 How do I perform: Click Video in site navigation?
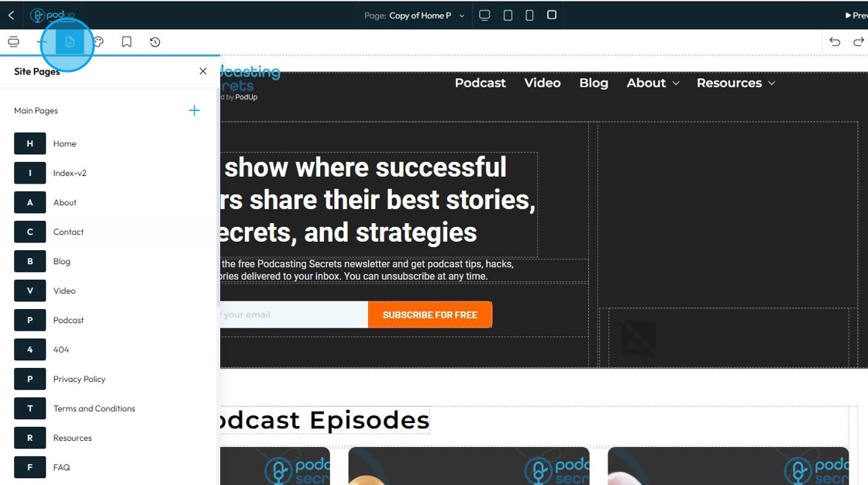coord(542,83)
